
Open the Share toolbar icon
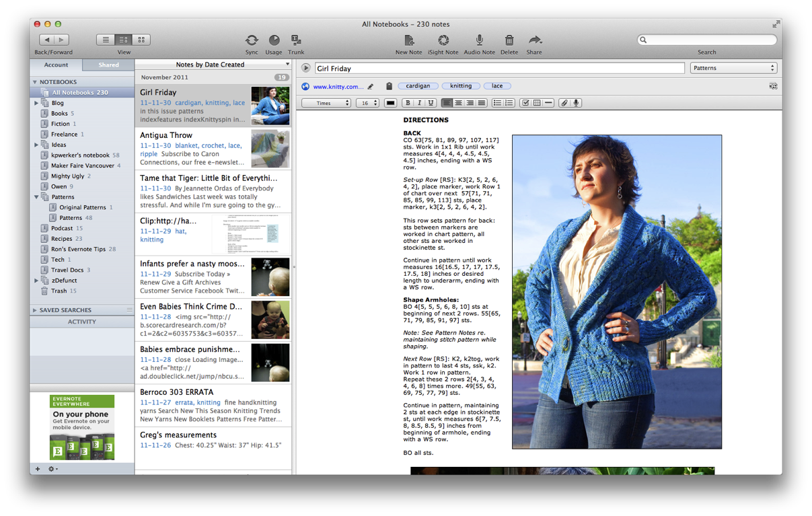click(535, 40)
